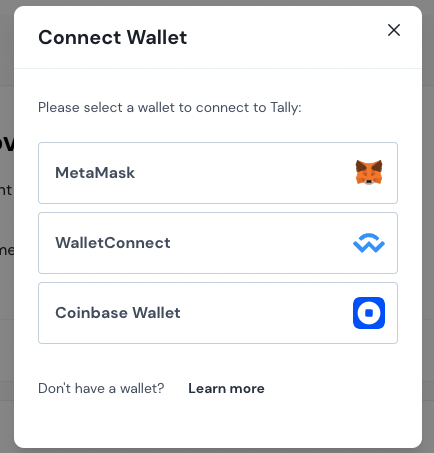Open the Learn more link

click(226, 389)
